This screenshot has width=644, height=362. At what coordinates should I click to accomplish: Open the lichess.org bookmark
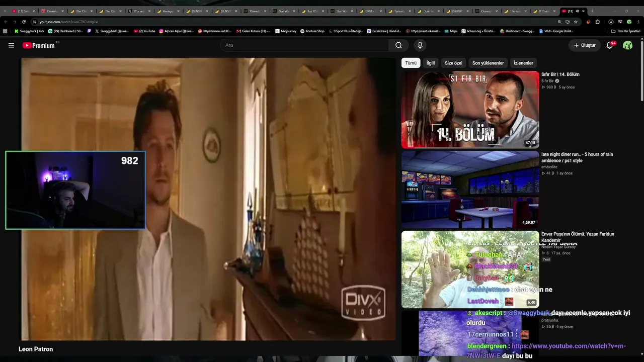tap(478, 31)
